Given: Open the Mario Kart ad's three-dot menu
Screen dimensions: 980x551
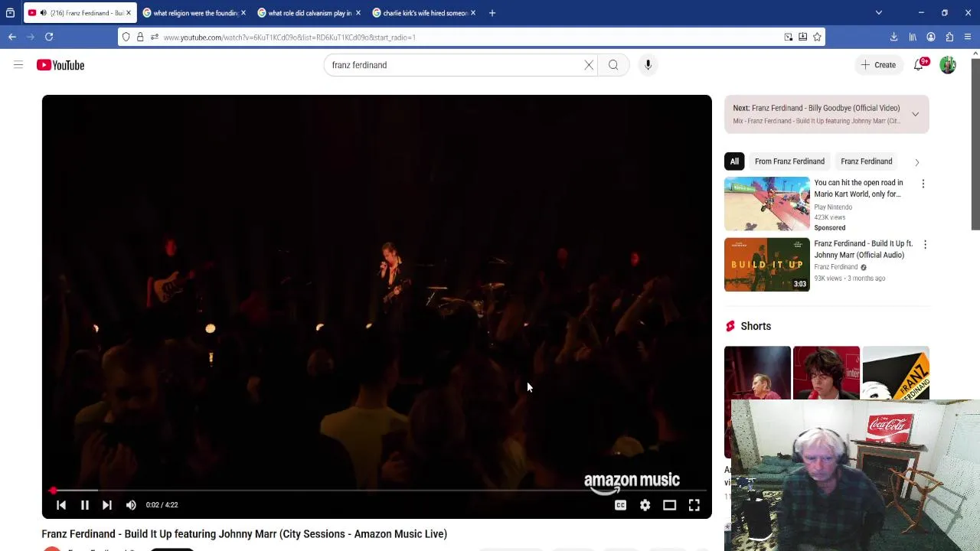Looking at the screenshot, I should coord(923,184).
